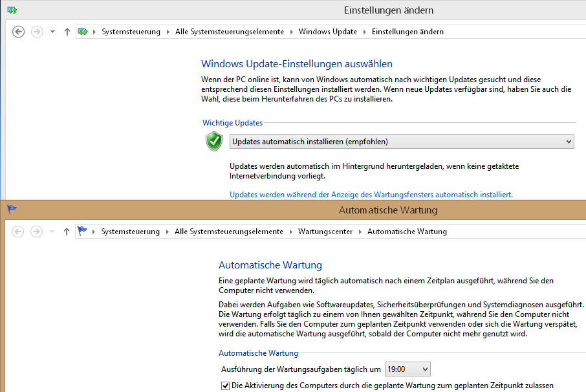This screenshot has height=392, width=586.
Task: Open the Updates automatisch installieren dropdown
Action: pos(402,142)
